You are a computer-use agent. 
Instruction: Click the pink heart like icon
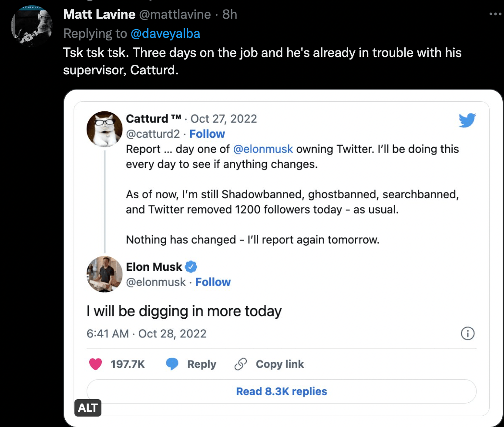click(x=95, y=364)
